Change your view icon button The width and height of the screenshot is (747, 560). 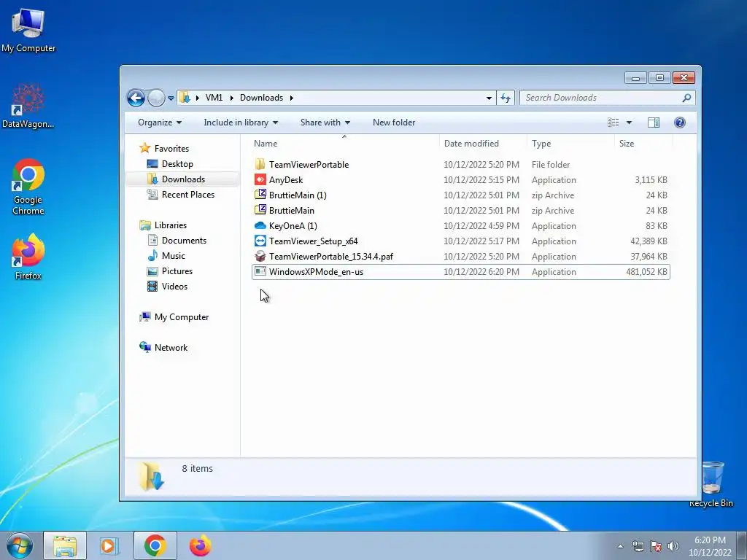coord(614,122)
